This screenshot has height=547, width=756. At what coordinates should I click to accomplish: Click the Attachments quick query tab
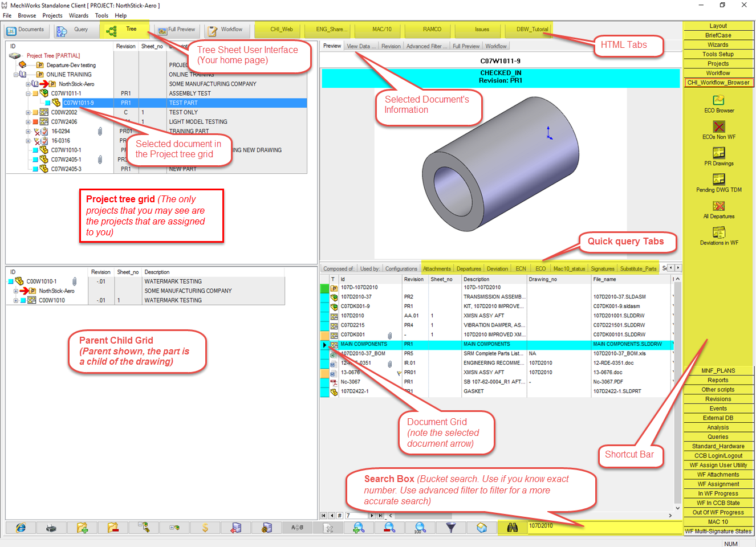pyautogui.click(x=437, y=268)
